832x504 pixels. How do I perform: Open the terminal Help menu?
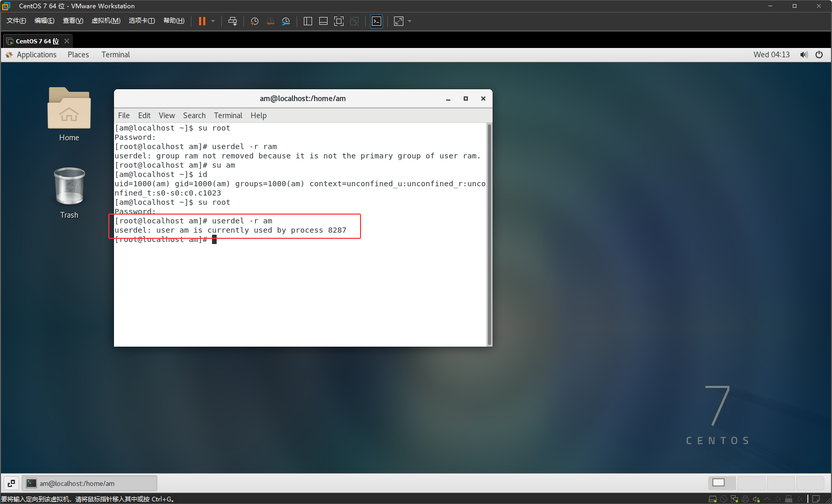[x=258, y=116]
